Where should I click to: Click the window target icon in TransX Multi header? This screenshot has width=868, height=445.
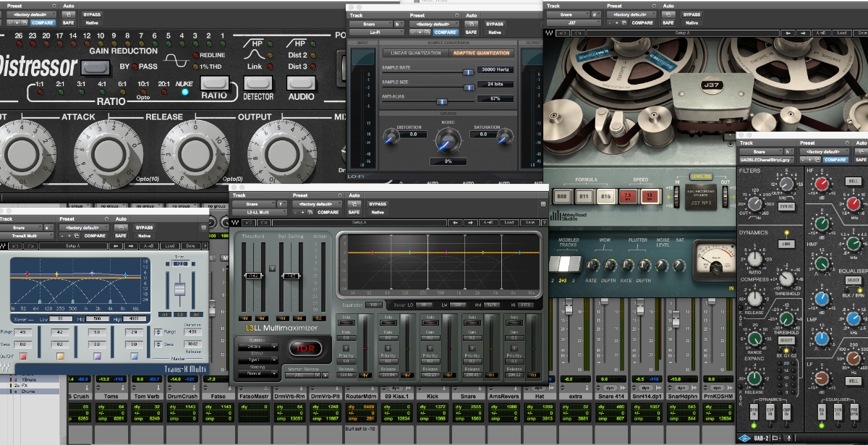(x=203, y=227)
